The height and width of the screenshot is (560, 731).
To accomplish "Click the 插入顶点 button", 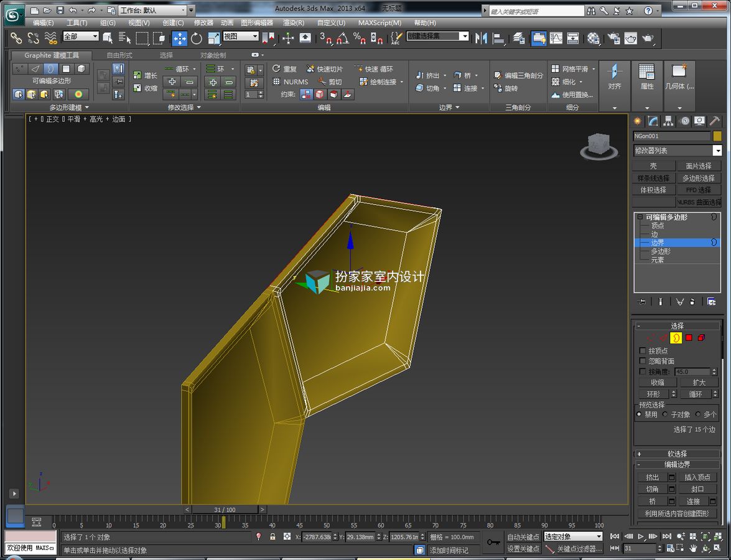I will 697,477.
